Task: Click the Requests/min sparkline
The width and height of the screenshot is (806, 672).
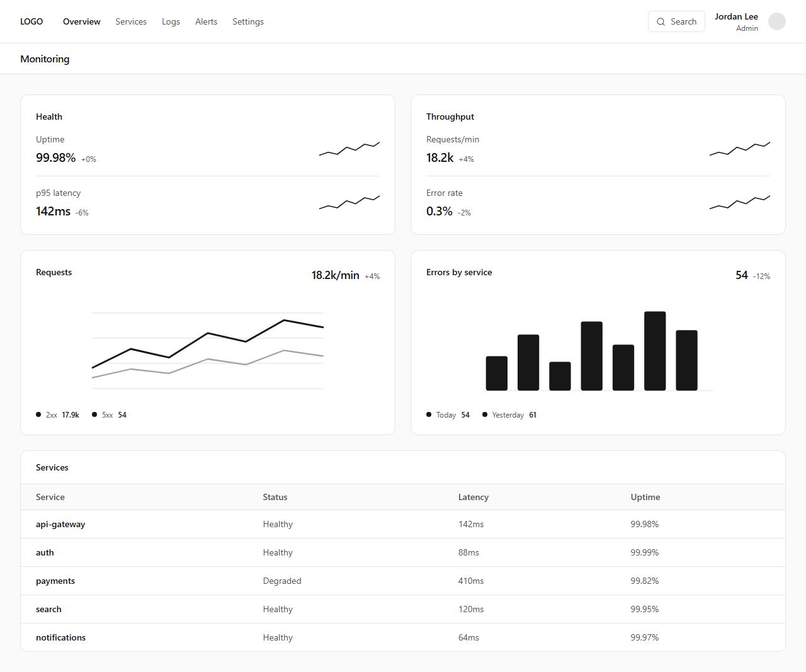Action: 740,149
